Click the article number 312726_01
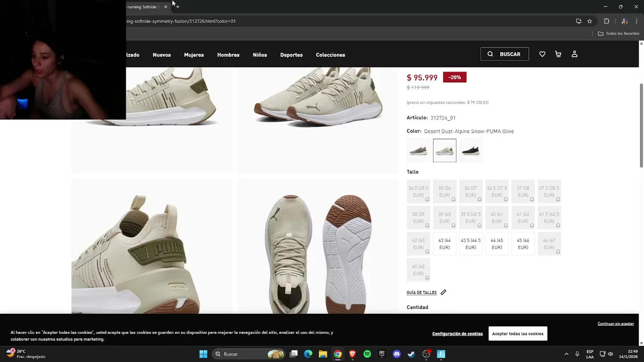This screenshot has width=644, height=362. 443,118
